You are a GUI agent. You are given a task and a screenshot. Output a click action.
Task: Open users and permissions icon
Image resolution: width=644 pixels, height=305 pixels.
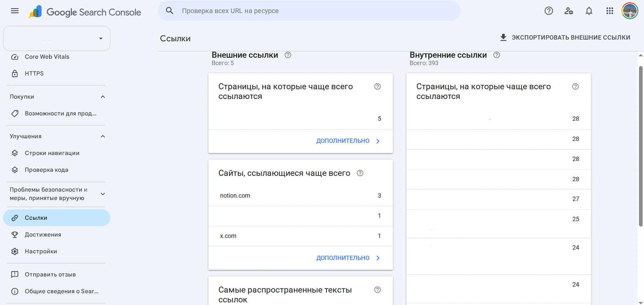click(x=568, y=11)
